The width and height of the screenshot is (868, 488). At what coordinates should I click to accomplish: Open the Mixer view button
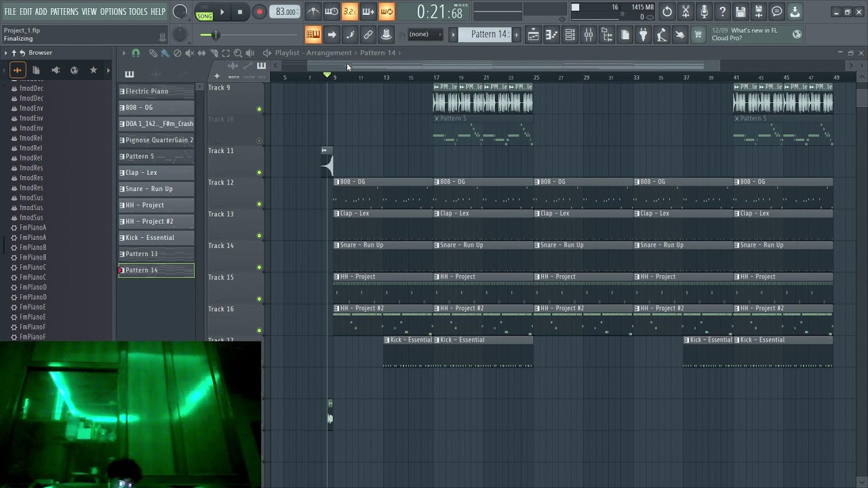589,35
